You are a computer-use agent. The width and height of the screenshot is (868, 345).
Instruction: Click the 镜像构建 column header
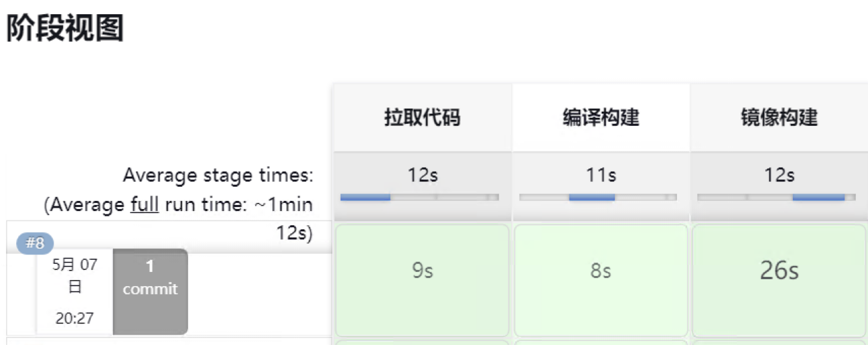(779, 118)
